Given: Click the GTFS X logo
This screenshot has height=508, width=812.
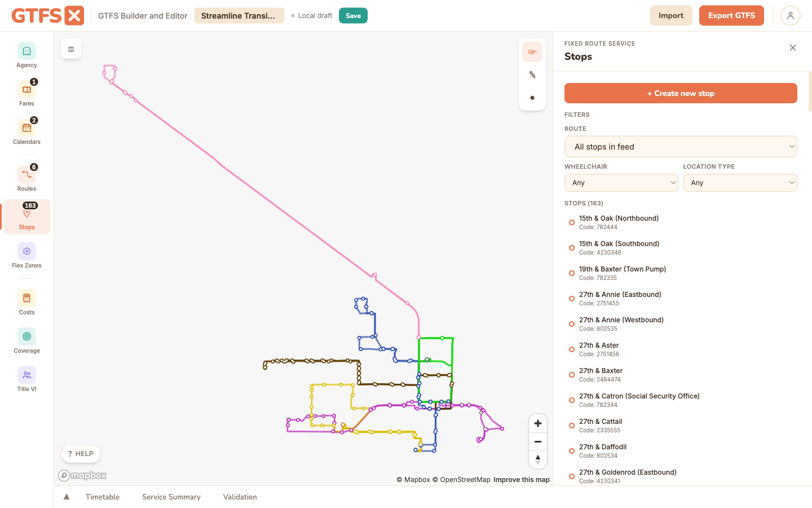Looking at the screenshot, I should (x=48, y=16).
